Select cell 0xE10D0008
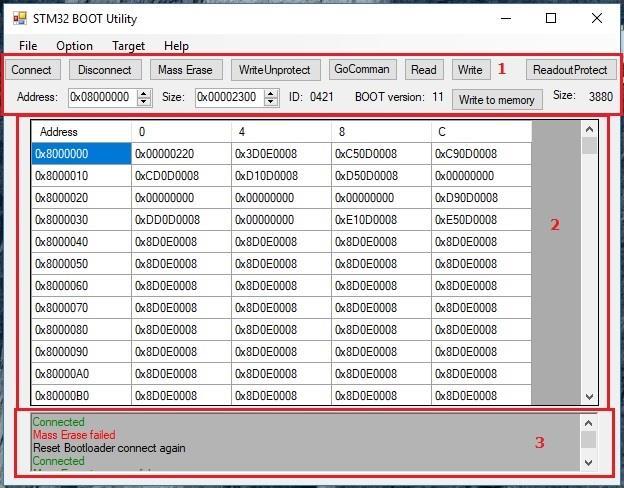Image resolution: width=624 pixels, height=488 pixels. click(x=382, y=220)
